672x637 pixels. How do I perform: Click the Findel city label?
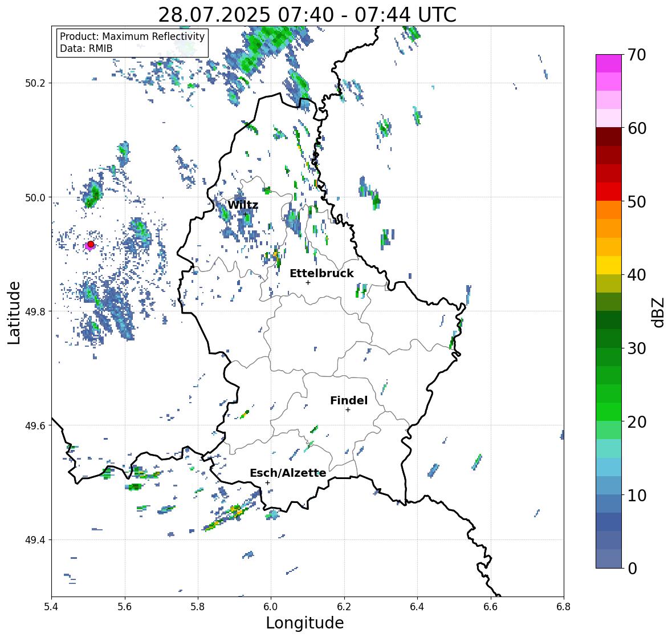coord(348,400)
